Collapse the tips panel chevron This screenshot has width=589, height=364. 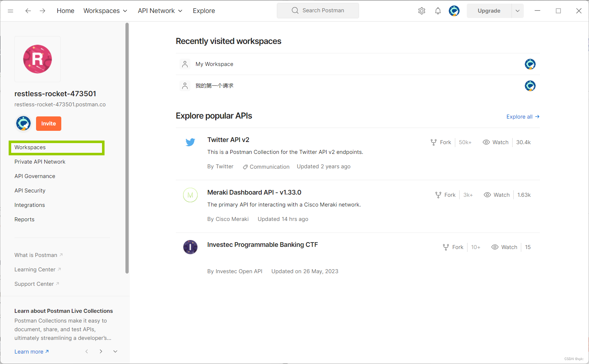[x=115, y=351]
